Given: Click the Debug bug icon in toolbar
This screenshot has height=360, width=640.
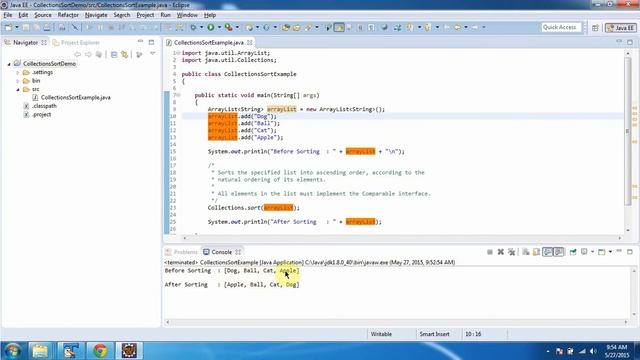Looking at the screenshot, I should point(193,27).
